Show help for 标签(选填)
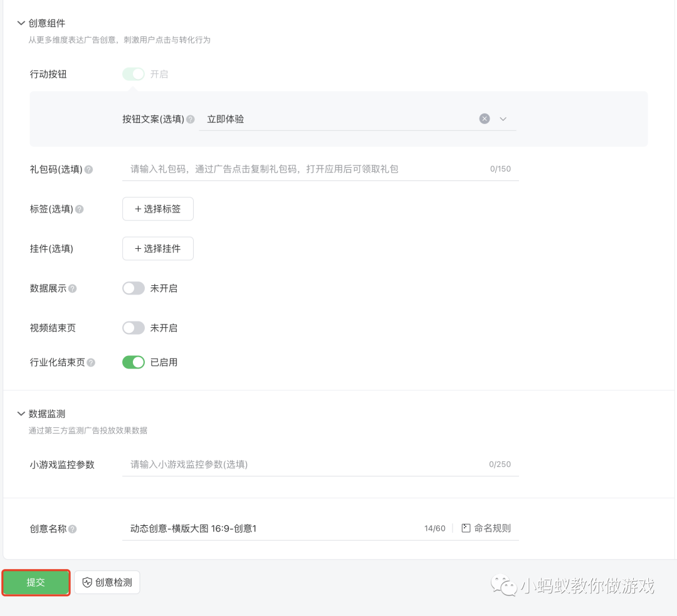Screen dimensions: 677x616 click(80, 209)
